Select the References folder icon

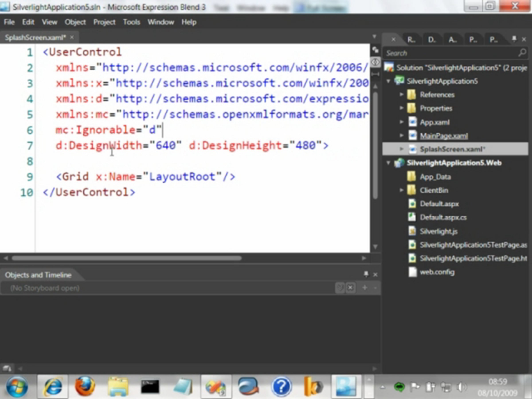tap(411, 94)
